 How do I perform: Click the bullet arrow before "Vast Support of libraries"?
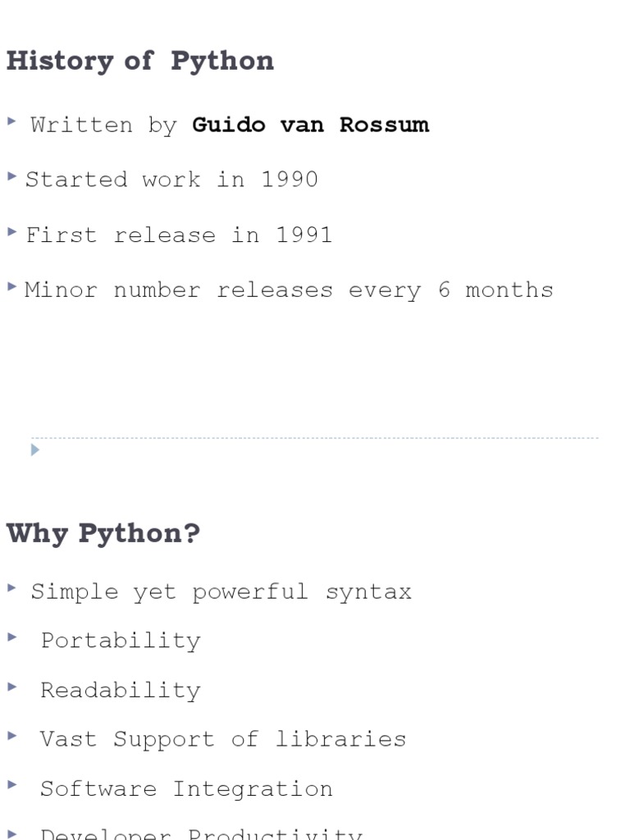(11, 735)
